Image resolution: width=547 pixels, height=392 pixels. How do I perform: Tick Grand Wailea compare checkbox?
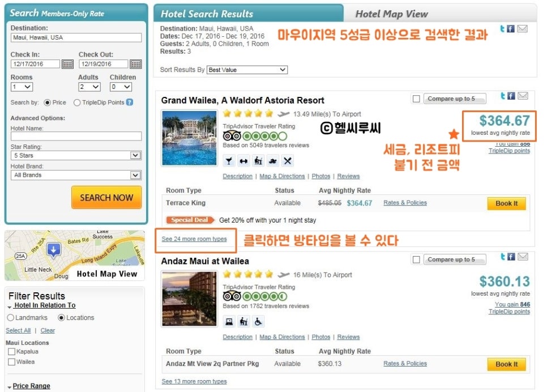pyautogui.click(x=416, y=99)
